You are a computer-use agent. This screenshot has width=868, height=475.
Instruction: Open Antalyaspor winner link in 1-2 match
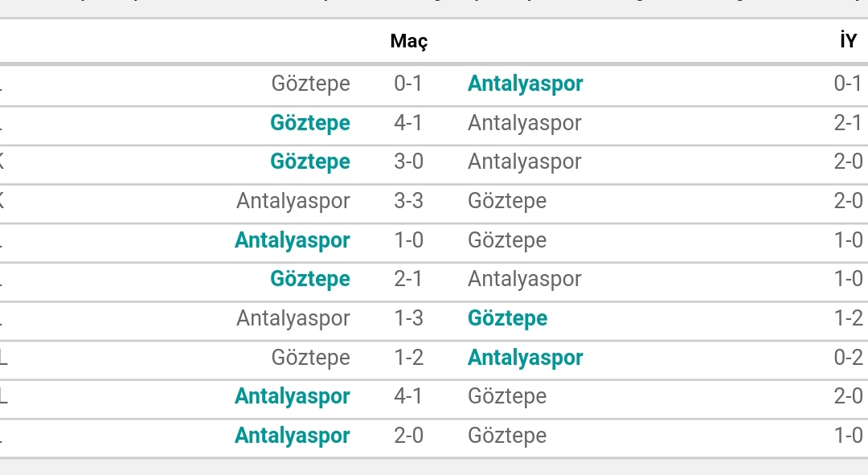pos(526,358)
